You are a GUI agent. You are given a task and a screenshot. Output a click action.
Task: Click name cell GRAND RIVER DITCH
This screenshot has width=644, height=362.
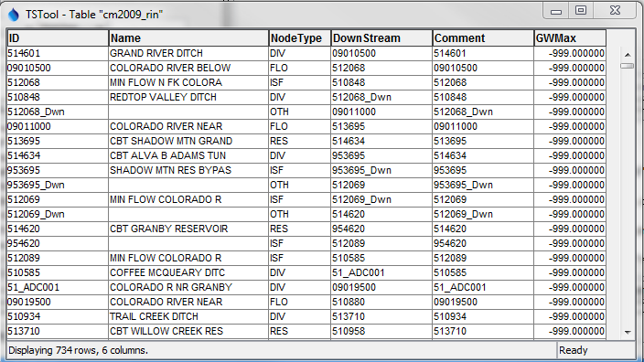[x=188, y=53]
